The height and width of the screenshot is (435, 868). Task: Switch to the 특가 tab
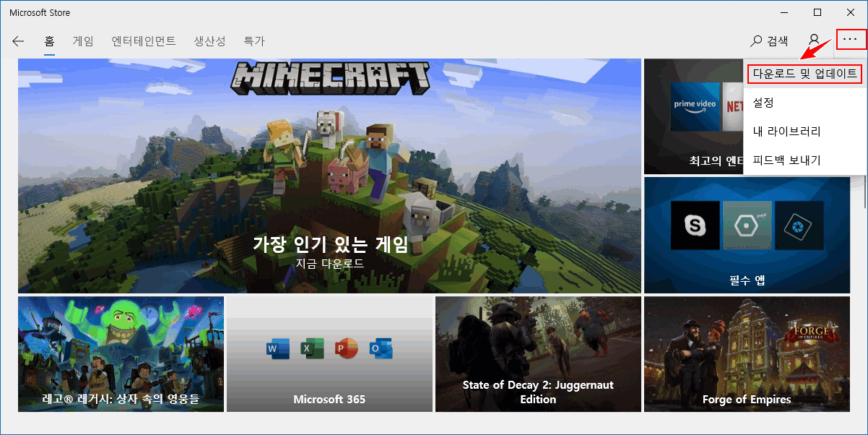(x=254, y=41)
